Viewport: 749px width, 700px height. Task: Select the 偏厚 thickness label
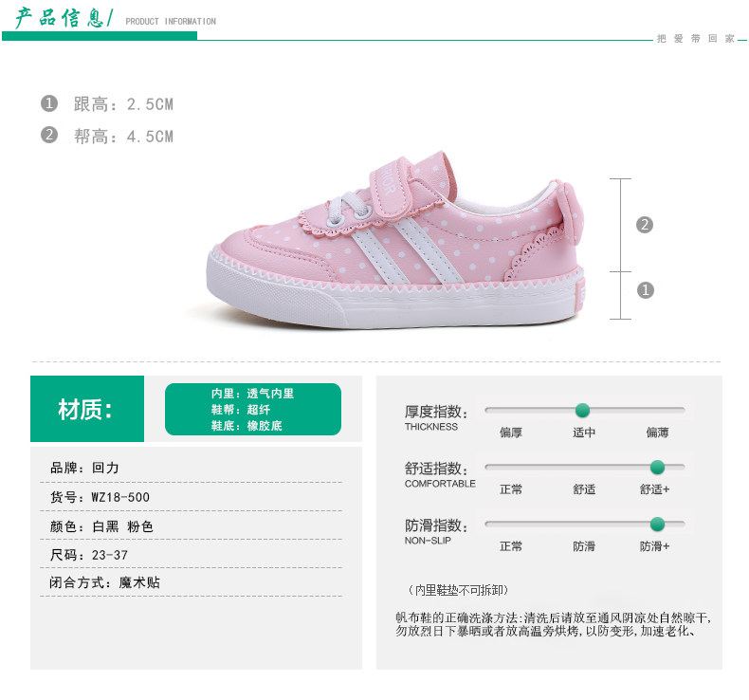coord(511,433)
